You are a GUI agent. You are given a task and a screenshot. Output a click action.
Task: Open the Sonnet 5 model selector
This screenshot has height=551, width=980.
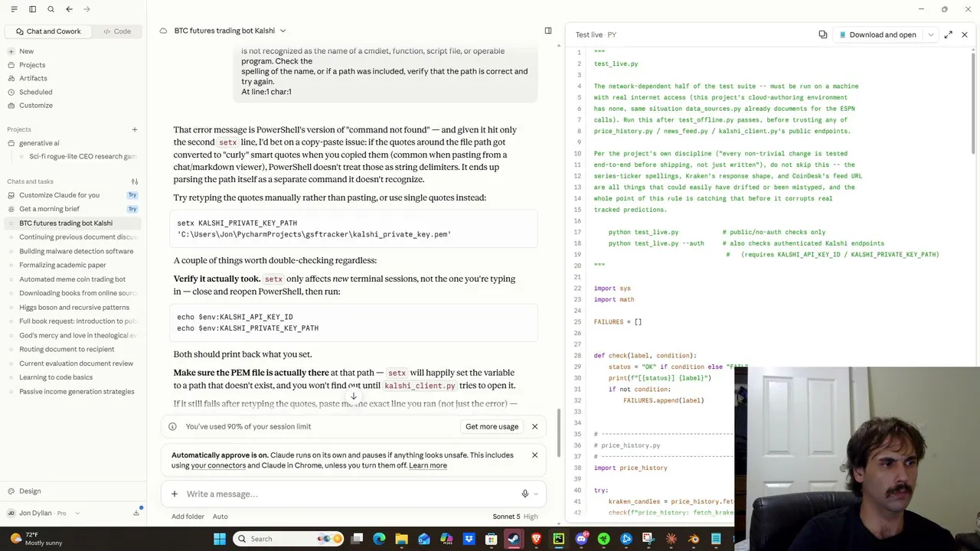(514, 517)
